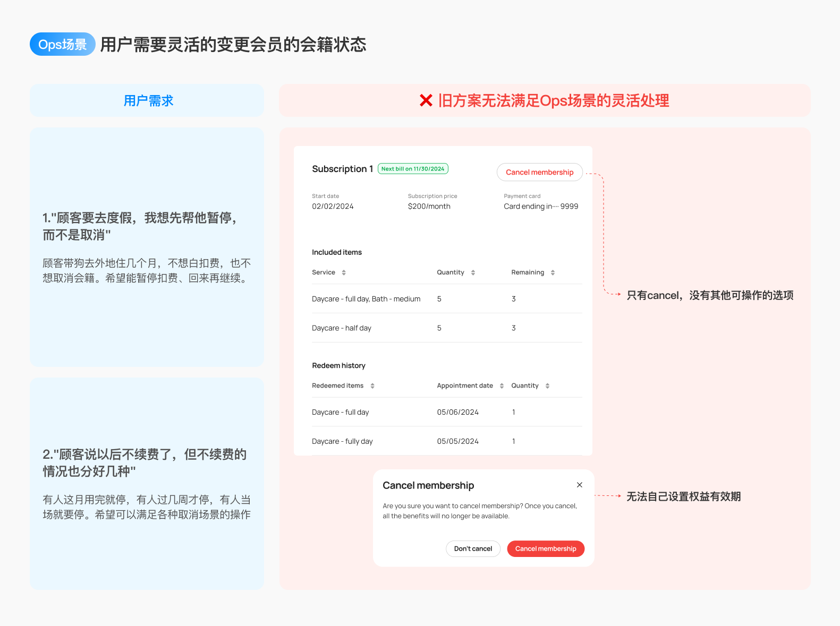Select the Daycare - half day row
Viewport: 840px width, 626px height.
point(447,328)
